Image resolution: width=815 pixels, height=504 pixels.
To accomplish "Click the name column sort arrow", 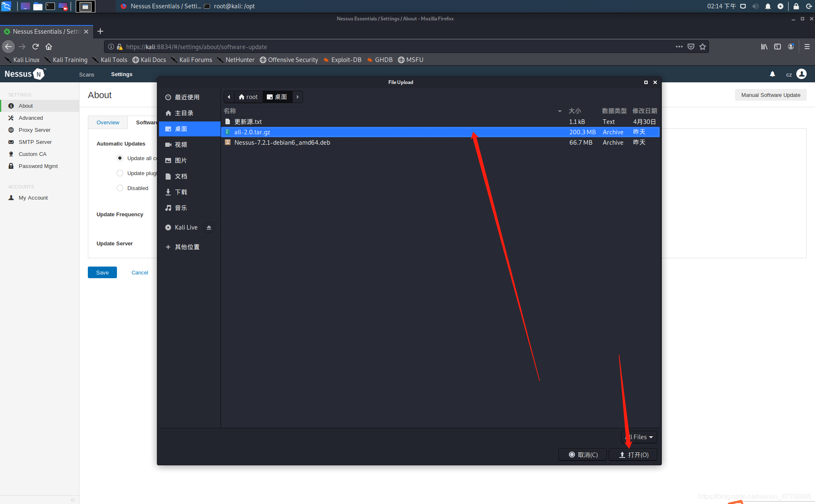I will (x=559, y=111).
